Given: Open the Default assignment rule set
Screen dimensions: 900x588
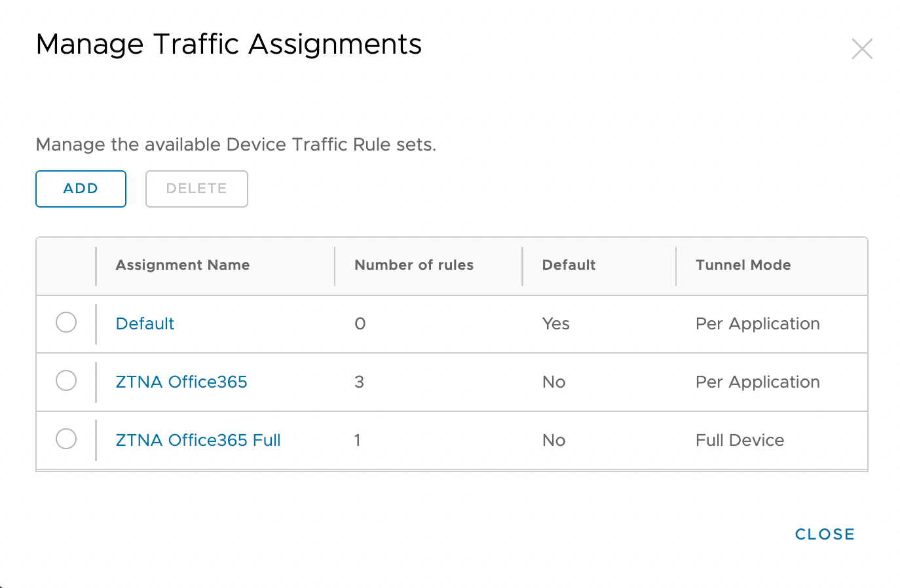Looking at the screenshot, I should pyautogui.click(x=145, y=323).
